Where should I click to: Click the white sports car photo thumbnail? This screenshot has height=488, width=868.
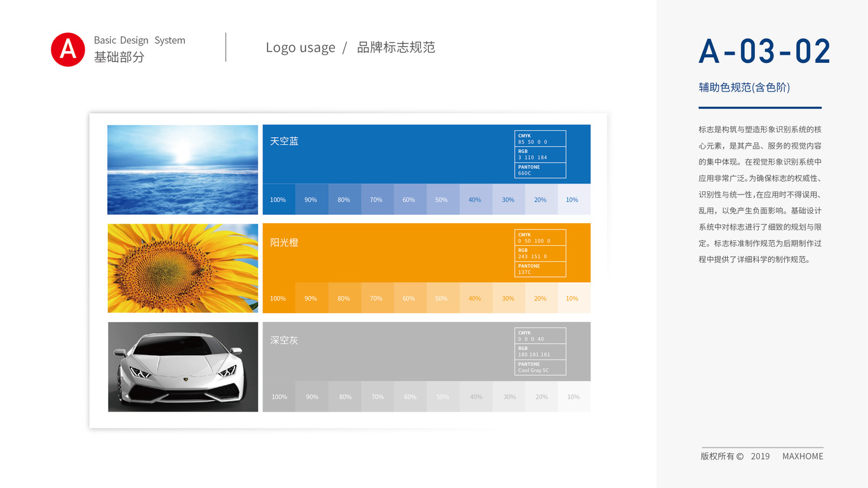[x=183, y=367]
